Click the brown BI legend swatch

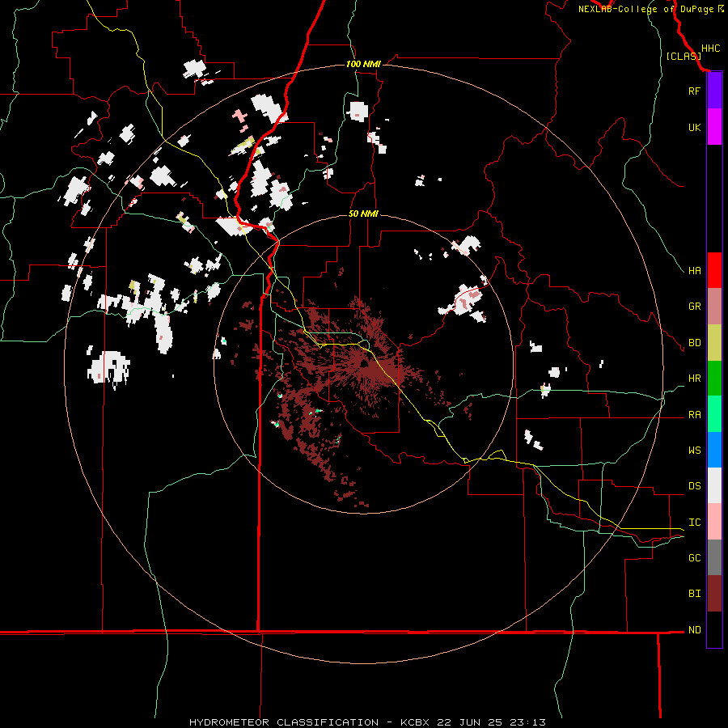click(714, 594)
